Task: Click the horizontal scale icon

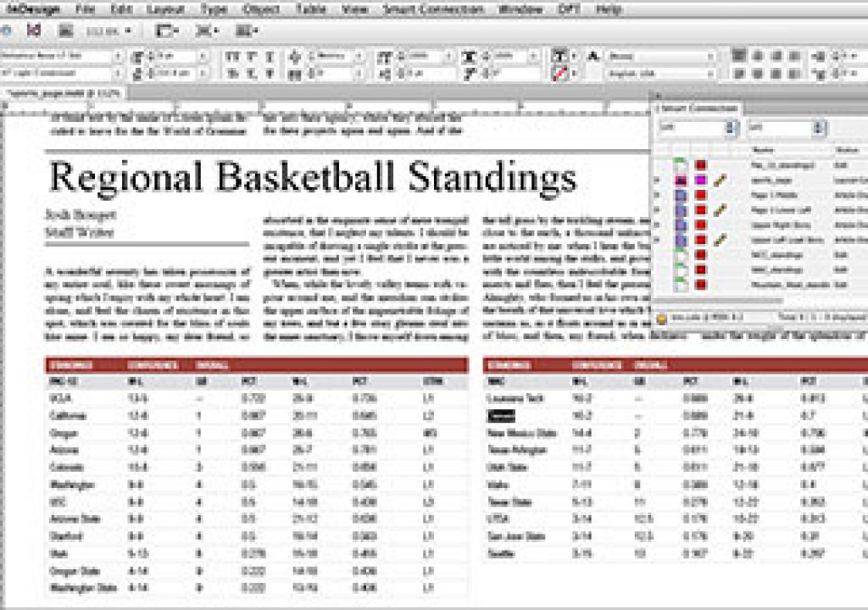Action: click(x=470, y=57)
